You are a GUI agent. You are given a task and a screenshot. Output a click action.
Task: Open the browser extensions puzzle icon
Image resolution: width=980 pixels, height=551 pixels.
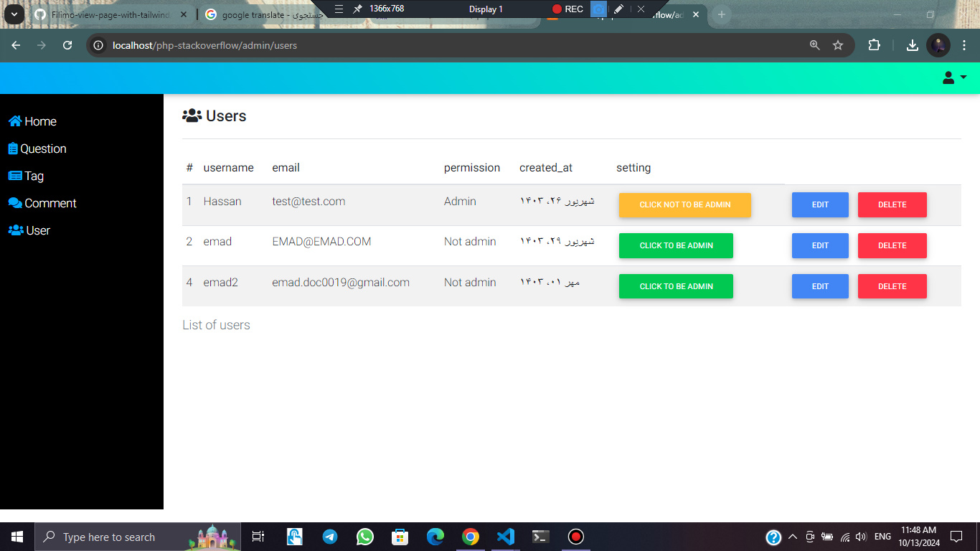point(874,45)
